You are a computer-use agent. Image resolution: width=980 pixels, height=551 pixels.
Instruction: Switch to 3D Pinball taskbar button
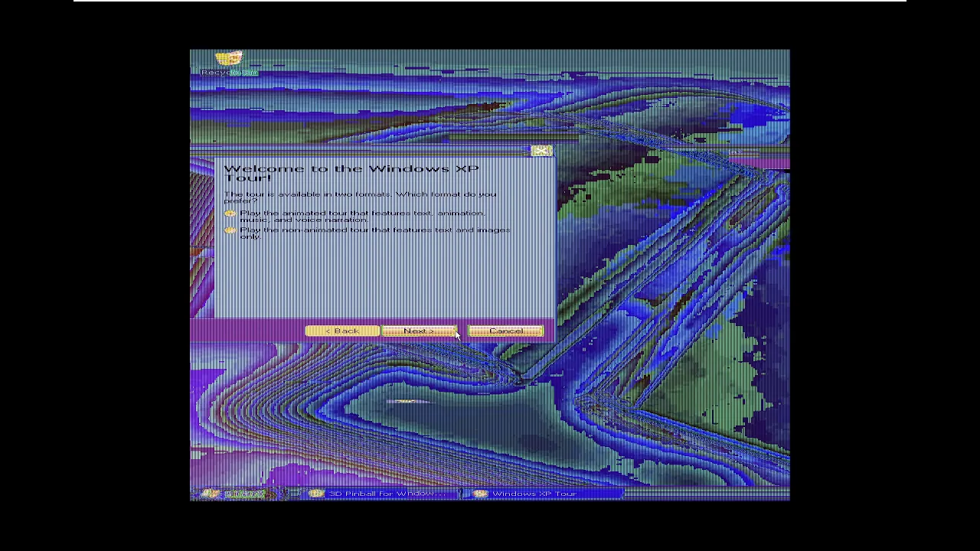click(x=382, y=494)
